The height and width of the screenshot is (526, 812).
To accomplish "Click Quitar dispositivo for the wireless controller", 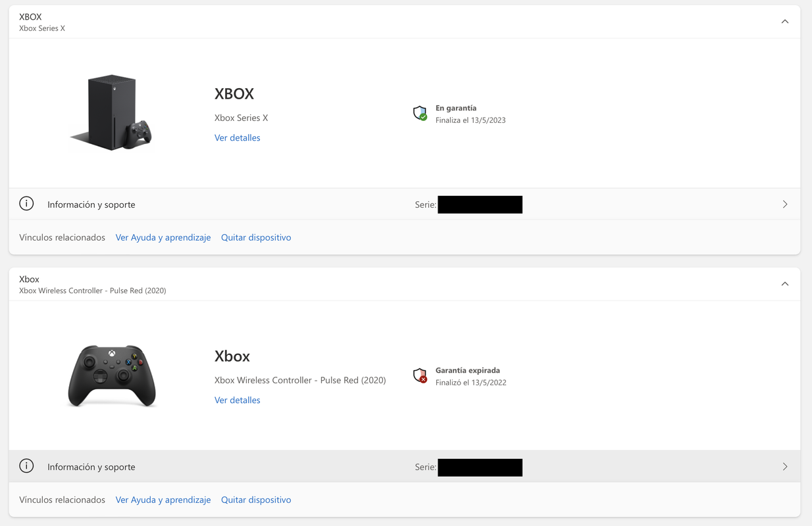I will point(256,500).
